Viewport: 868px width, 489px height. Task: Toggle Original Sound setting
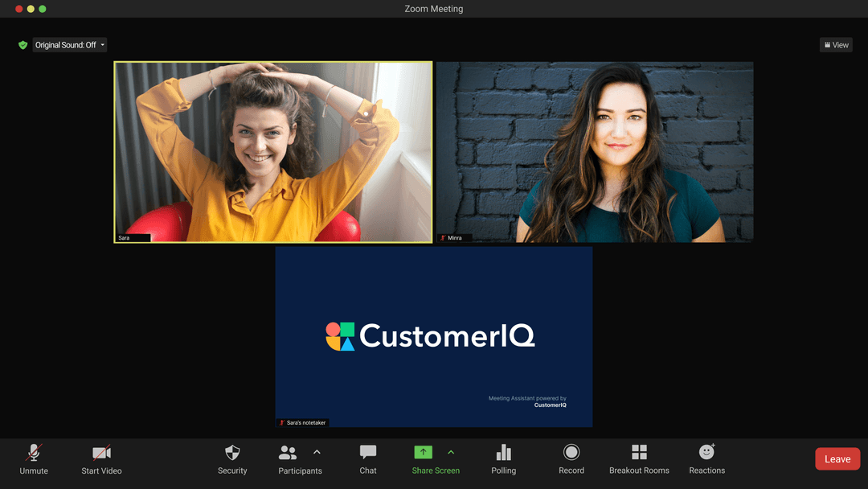pyautogui.click(x=64, y=44)
